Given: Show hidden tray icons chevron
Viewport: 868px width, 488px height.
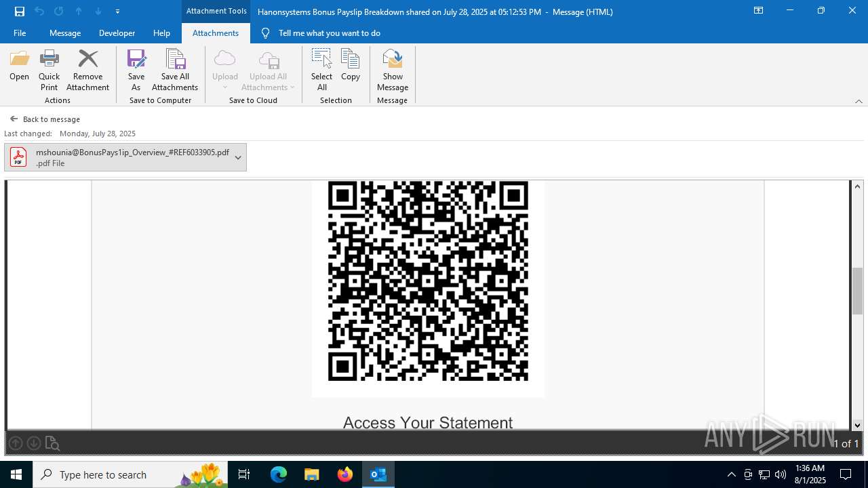Looking at the screenshot, I should (731, 474).
